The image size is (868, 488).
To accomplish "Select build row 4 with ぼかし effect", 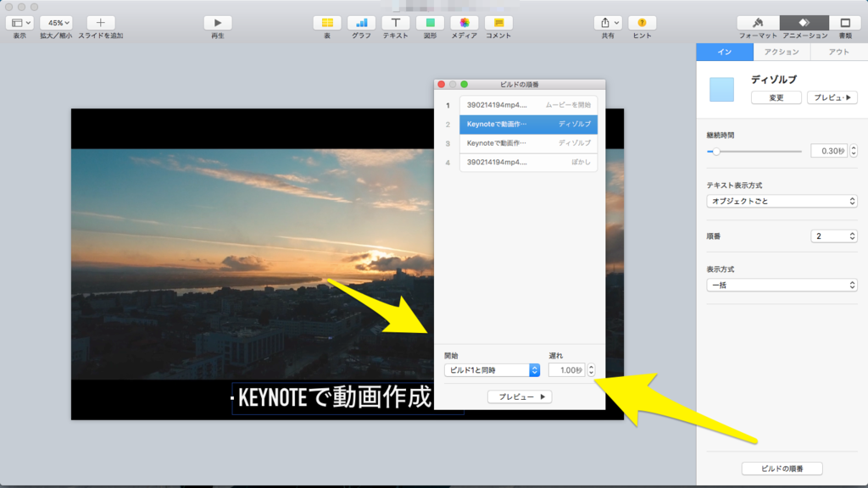I will point(528,162).
